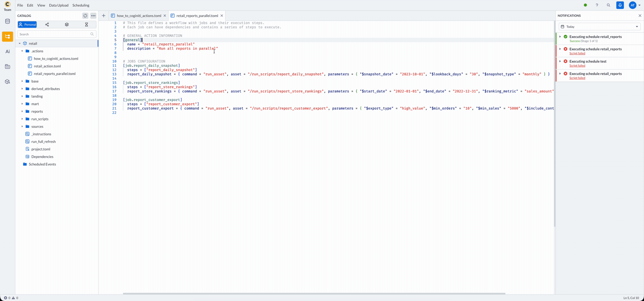
Task: Close the Notifications panel
Action: coord(640,16)
